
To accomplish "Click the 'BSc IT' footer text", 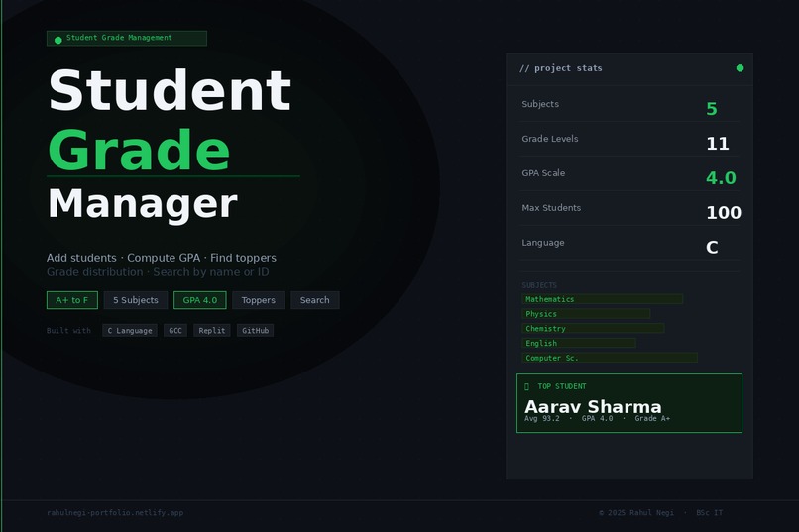I will pos(710,512).
